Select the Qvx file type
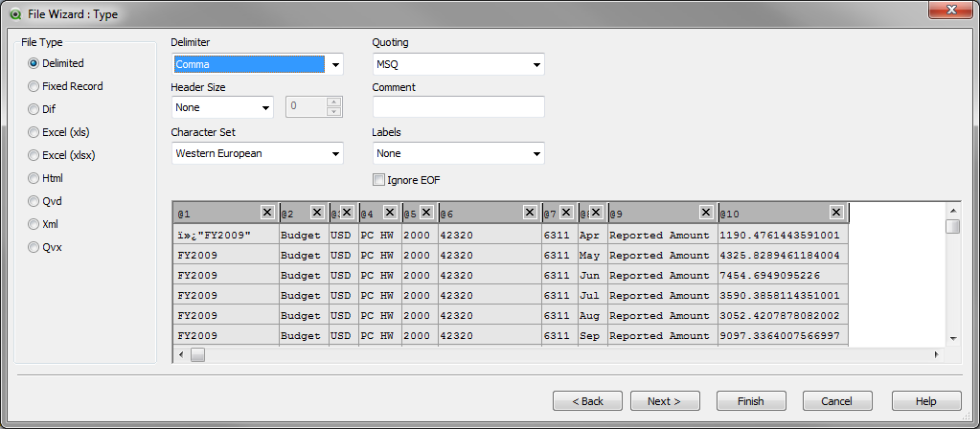The height and width of the screenshot is (429, 980). click(x=44, y=247)
